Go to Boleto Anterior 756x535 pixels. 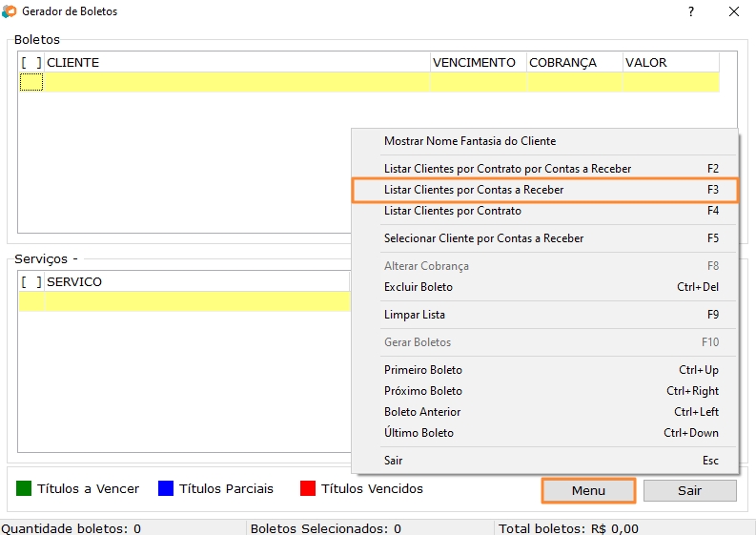[544, 412]
